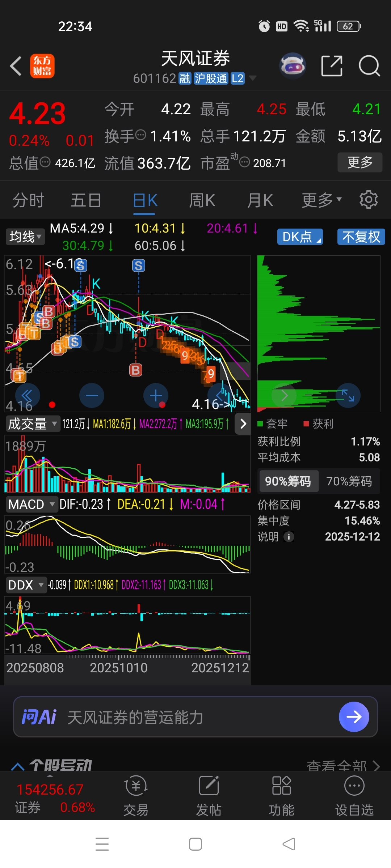
Task: Expand volume panel right chevron
Action: click(243, 424)
